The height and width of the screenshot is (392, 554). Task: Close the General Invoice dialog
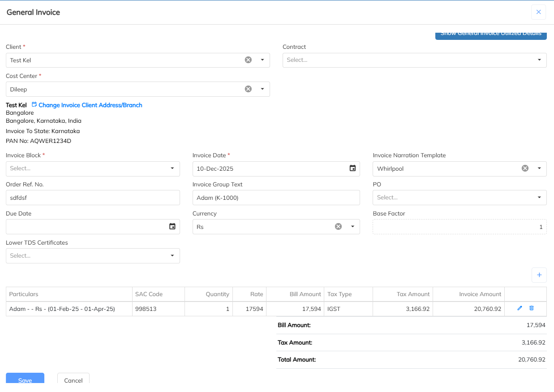(538, 12)
